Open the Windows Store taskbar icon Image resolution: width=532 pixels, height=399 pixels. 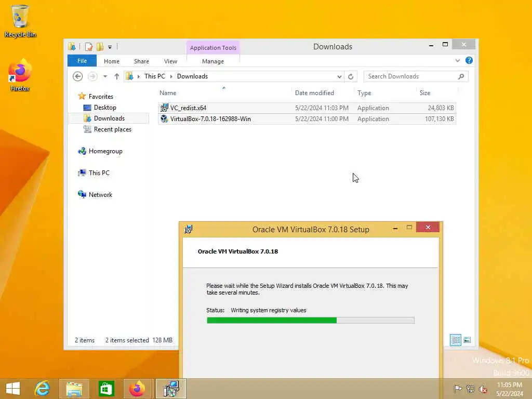click(x=106, y=389)
